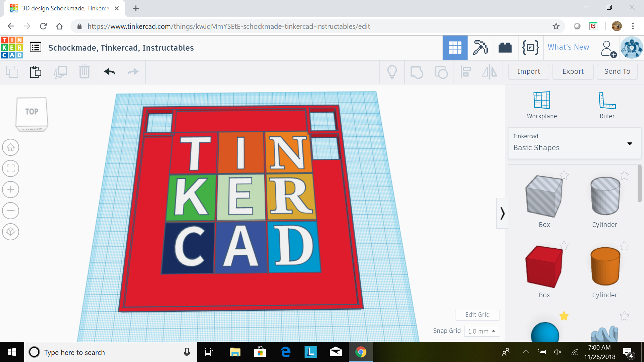Viewport: 644px width, 362px height.
Task: Open the Blocks pickaxe mode
Action: tap(480, 48)
